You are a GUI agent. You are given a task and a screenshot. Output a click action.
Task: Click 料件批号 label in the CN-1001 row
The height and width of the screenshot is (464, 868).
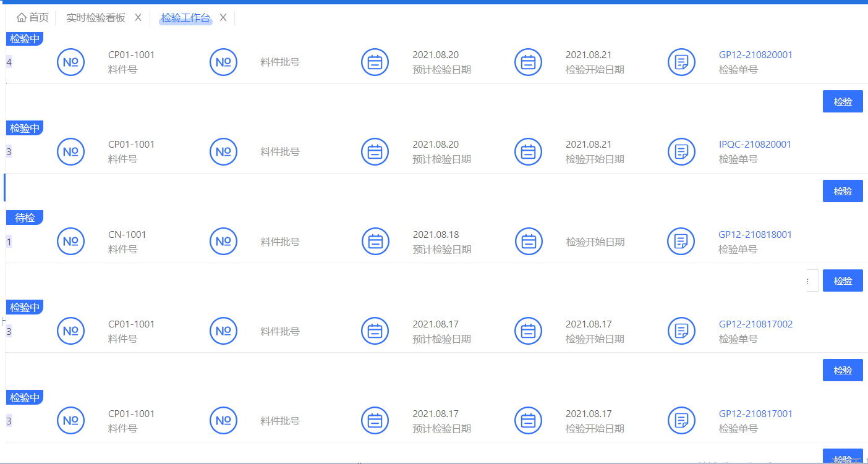point(280,242)
